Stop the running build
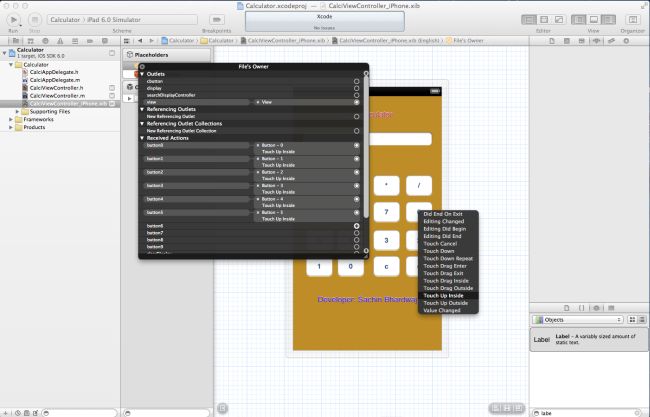 point(35,19)
